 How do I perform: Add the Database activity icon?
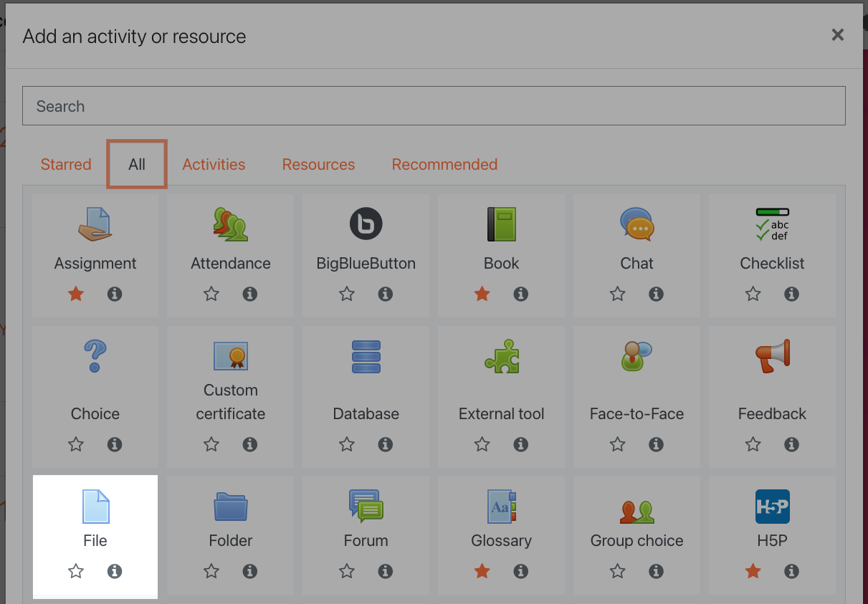pyautogui.click(x=366, y=356)
